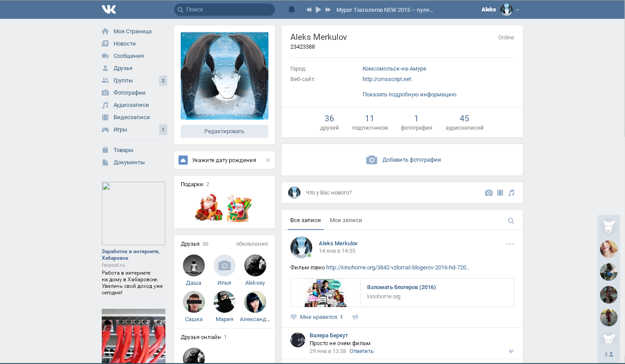Image resolution: width=625 pixels, height=364 pixels.
Task: Like Валера Беркут's comment heart
Action: tap(511, 351)
